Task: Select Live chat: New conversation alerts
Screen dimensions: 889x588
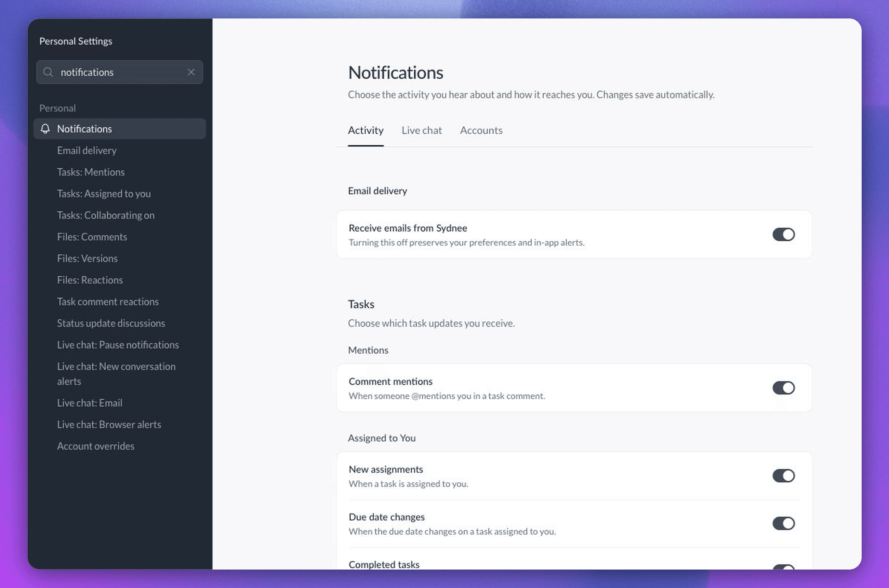Action: (116, 374)
